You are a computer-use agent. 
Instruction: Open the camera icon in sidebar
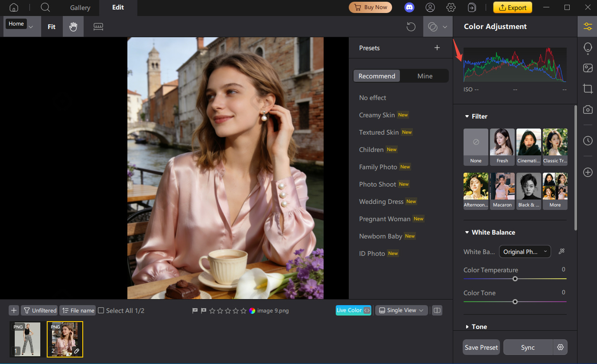[587, 110]
